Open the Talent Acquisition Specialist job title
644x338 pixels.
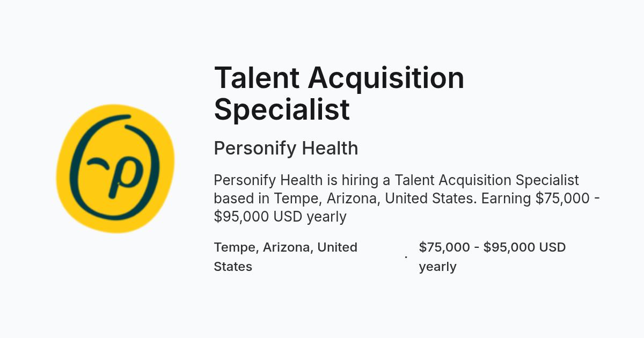[x=339, y=93]
